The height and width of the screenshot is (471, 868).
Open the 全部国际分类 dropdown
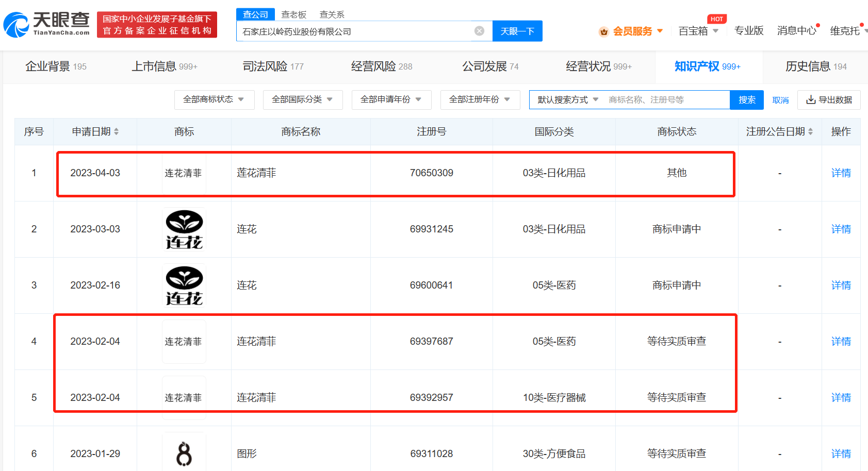coord(303,99)
